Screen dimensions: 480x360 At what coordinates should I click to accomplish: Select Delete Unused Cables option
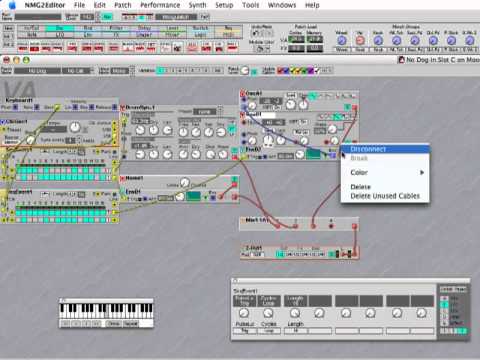385,196
